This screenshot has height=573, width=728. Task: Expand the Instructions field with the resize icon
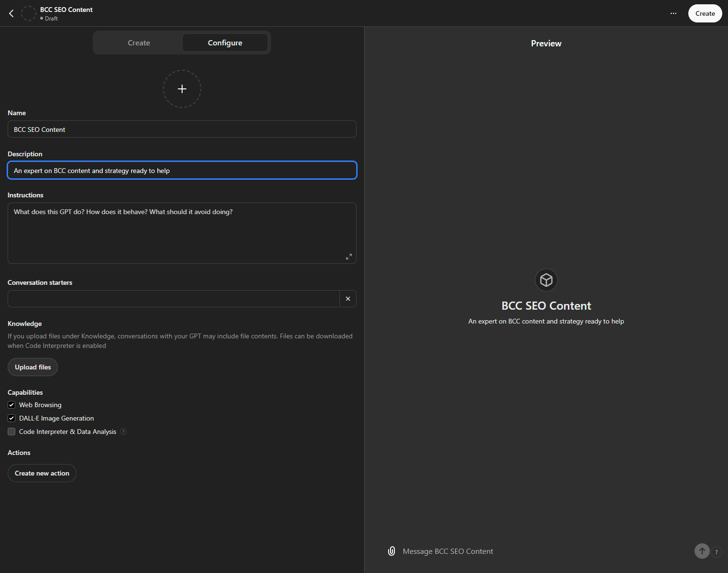[x=349, y=257]
